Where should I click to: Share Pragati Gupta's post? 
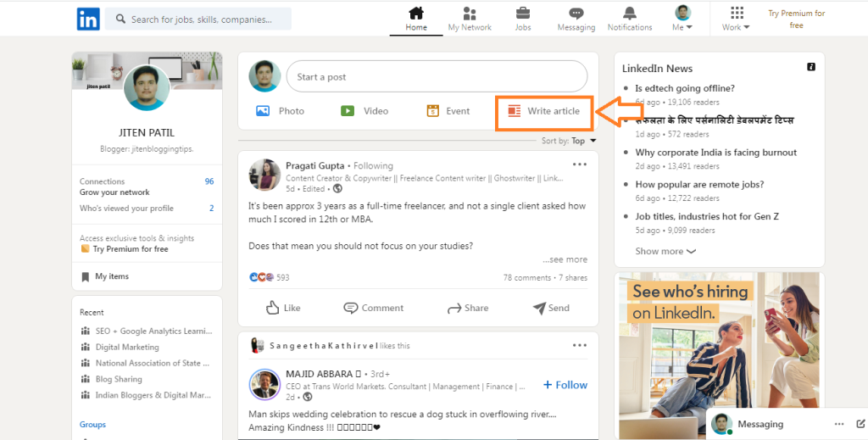(468, 308)
